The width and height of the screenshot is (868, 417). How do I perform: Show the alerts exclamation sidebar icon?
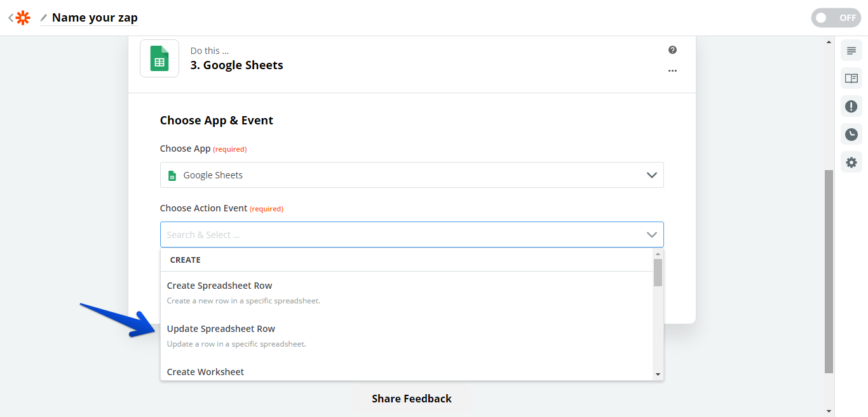(x=851, y=107)
